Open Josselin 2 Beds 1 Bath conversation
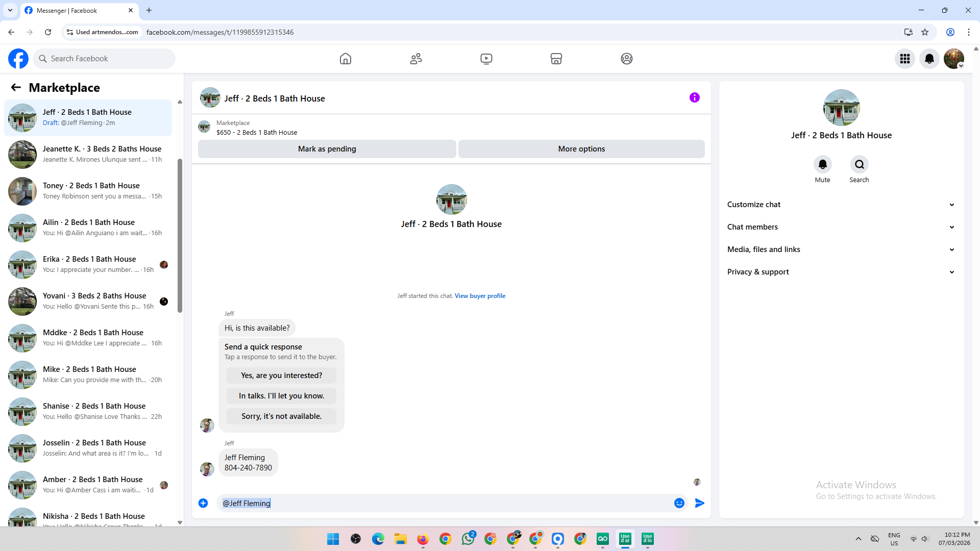 pos(88,448)
